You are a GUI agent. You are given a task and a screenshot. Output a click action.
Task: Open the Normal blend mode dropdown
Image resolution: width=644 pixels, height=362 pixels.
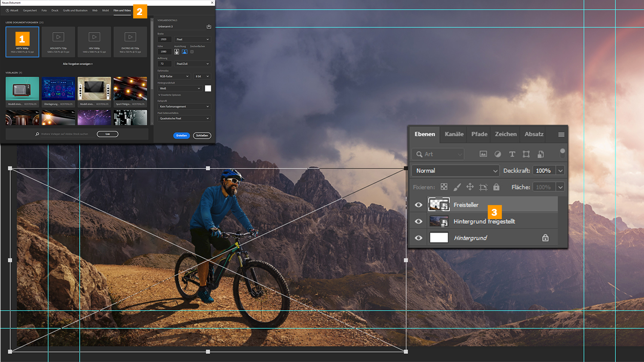[456, 171]
